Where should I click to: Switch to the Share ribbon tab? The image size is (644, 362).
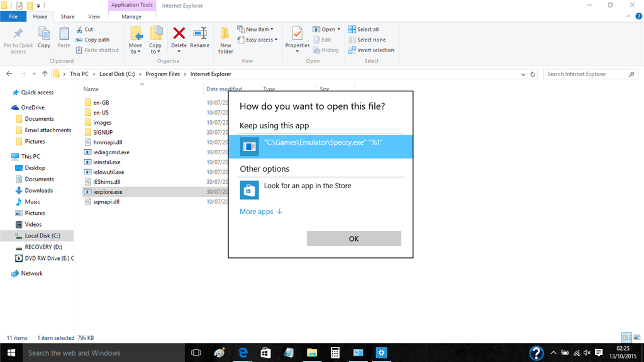(x=68, y=16)
